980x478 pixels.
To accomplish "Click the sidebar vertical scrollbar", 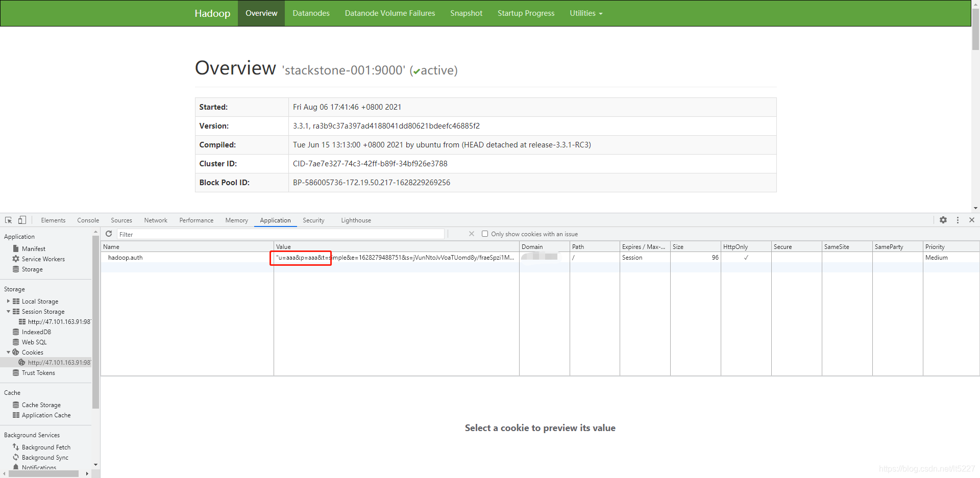I will coord(95,322).
